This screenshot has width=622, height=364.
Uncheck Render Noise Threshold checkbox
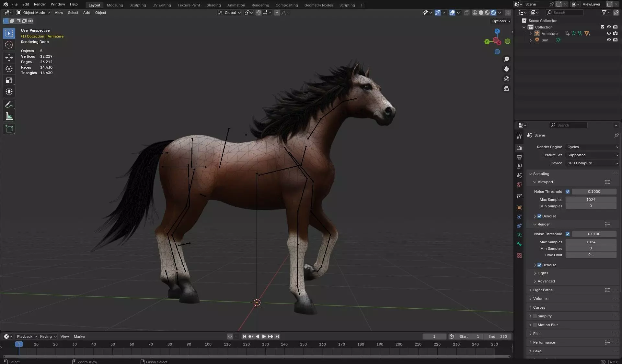click(x=568, y=234)
